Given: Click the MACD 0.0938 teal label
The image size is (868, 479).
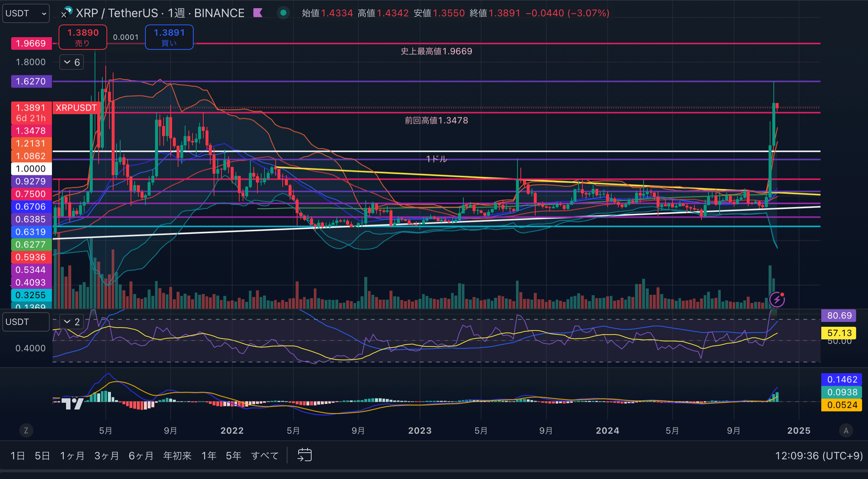Looking at the screenshot, I should pyautogui.click(x=842, y=392).
